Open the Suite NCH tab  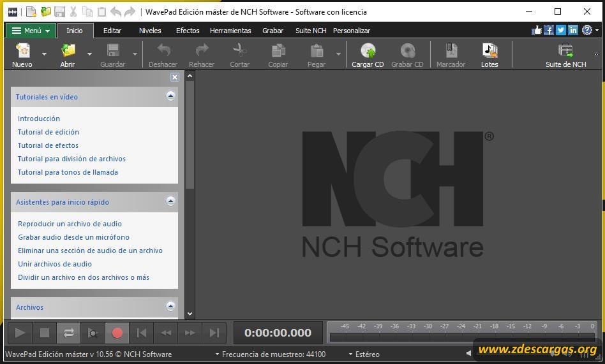(311, 31)
